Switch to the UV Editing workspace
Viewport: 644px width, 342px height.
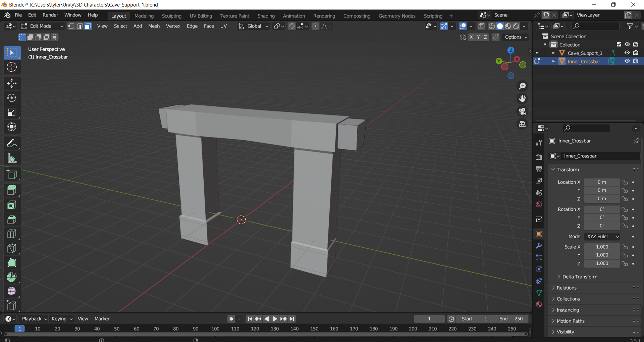(201, 16)
